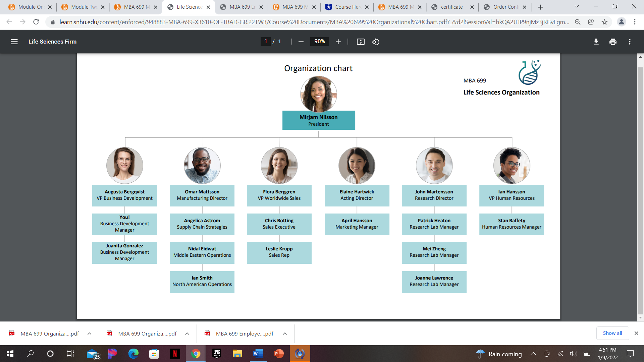Expand options for MBA 699 Employe download

click(285, 334)
